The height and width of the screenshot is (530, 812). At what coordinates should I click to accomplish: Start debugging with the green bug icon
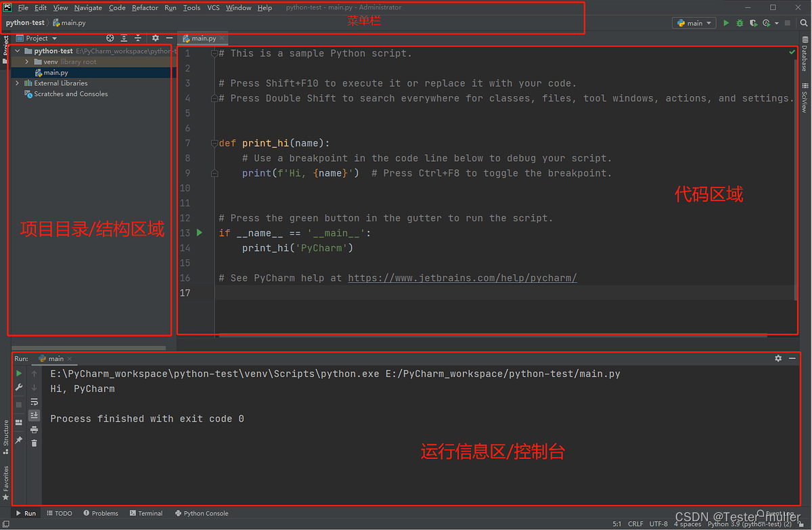coord(740,23)
